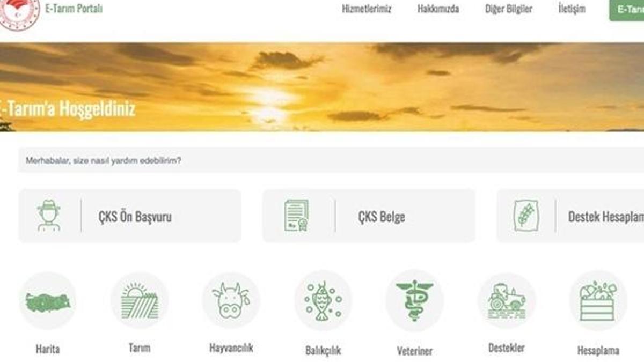Open the tractor Destekler icon
The width and height of the screenshot is (644, 362).
507,300
